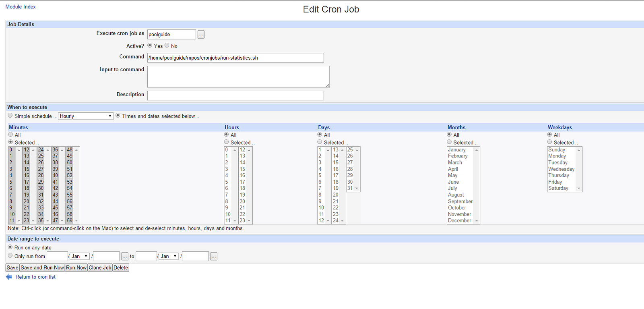Click the Save button
Screen dimensions: 644x309
[x=12, y=268]
